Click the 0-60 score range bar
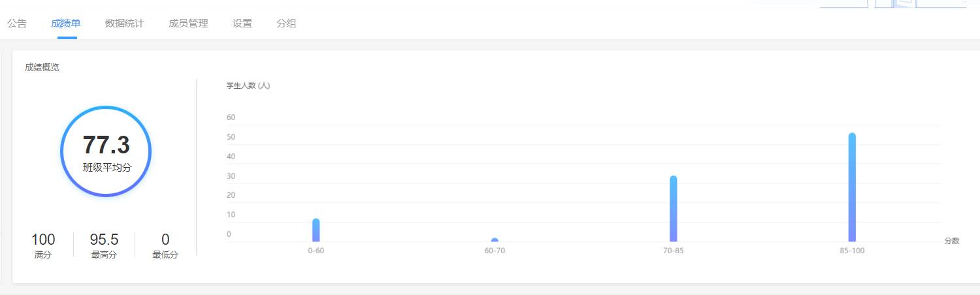This screenshot has width=980, height=295. (316, 230)
